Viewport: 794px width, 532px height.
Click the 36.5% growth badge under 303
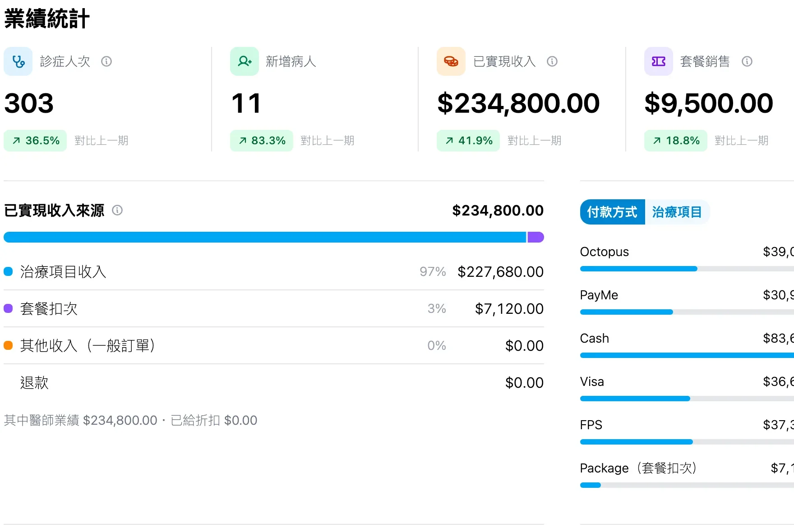(x=35, y=141)
